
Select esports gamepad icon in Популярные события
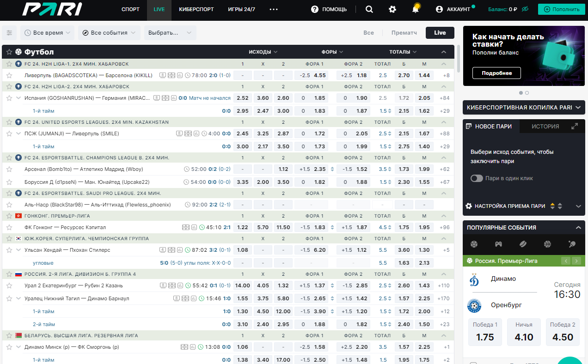click(498, 244)
